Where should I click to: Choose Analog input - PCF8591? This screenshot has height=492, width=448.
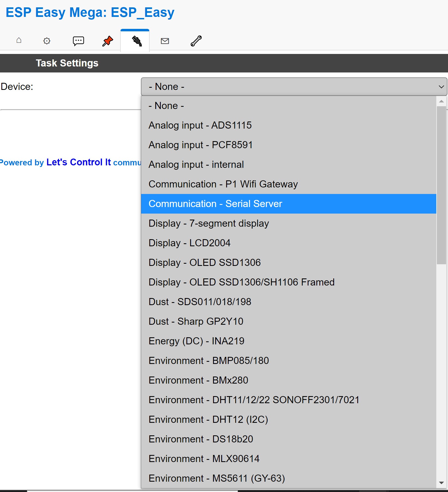(289, 145)
